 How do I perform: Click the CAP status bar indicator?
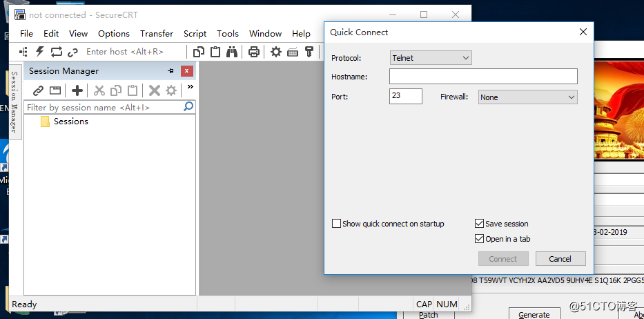[424, 304]
